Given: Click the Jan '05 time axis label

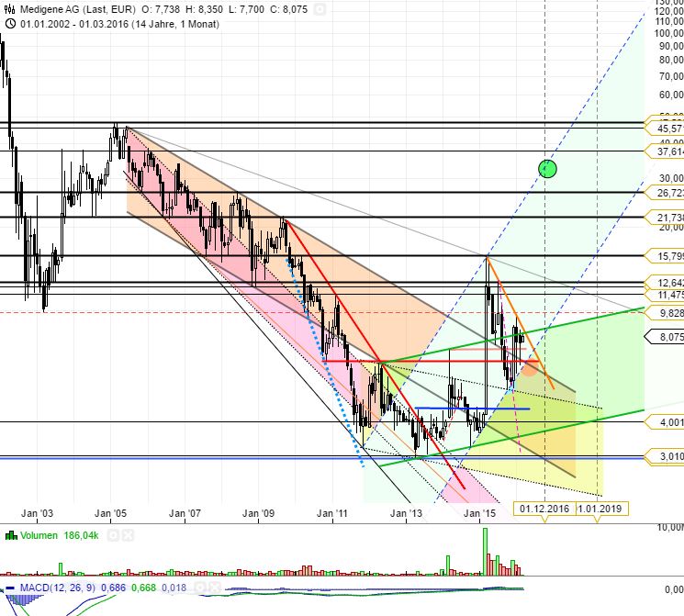Looking at the screenshot, I should coord(110,513).
